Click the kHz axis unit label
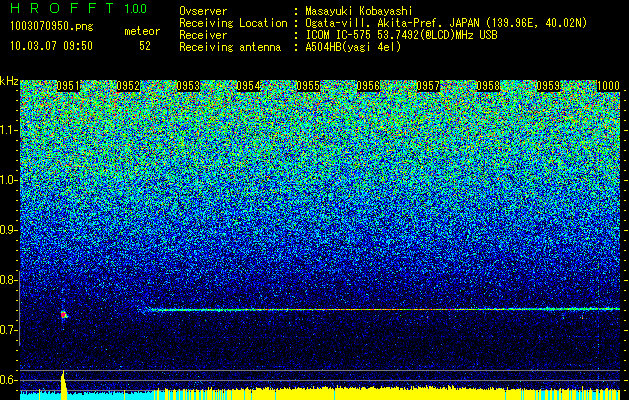Viewport: 629px width, 400px height. click(9, 81)
